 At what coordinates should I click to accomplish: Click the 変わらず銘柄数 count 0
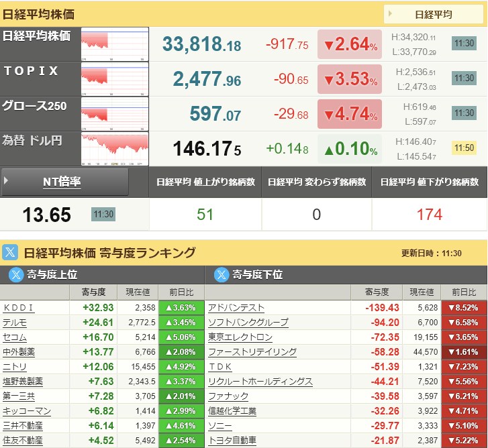[x=317, y=215]
